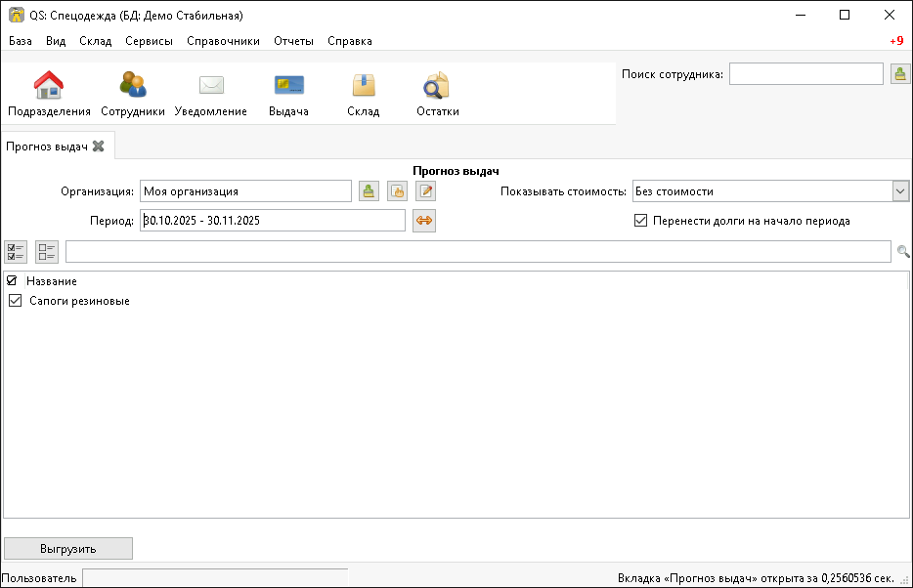Click the edit pencil icon next to Организация
The height and width of the screenshot is (588, 913).
tap(425, 190)
